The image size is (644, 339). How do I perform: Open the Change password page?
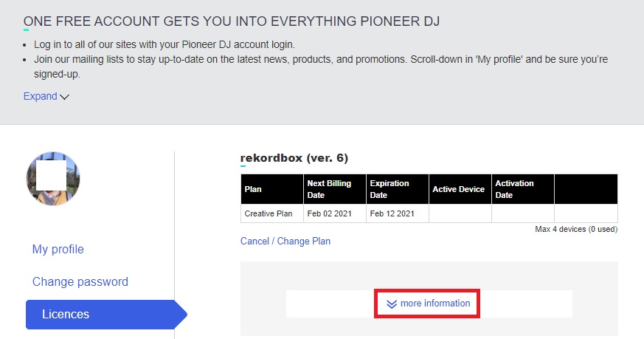pos(80,282)
